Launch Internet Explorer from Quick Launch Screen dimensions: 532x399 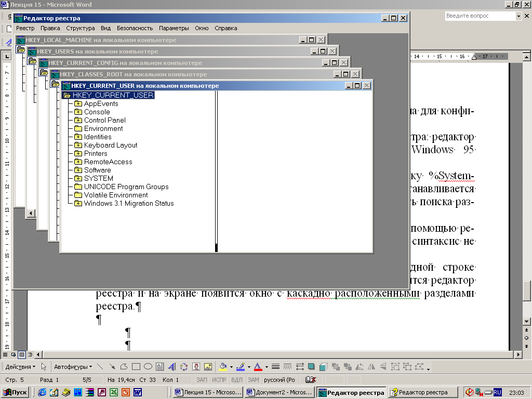(x=43, y=392)
